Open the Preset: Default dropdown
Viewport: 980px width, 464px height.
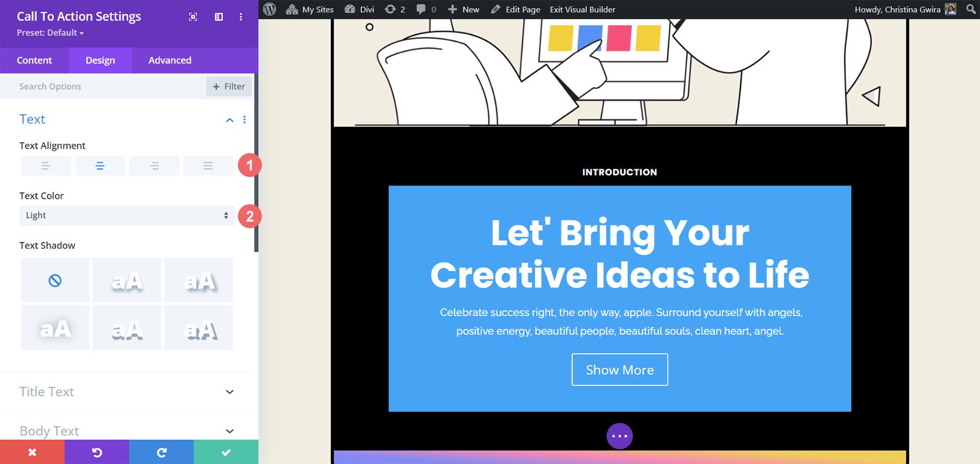pyautogui.click(x=50, y=33)
